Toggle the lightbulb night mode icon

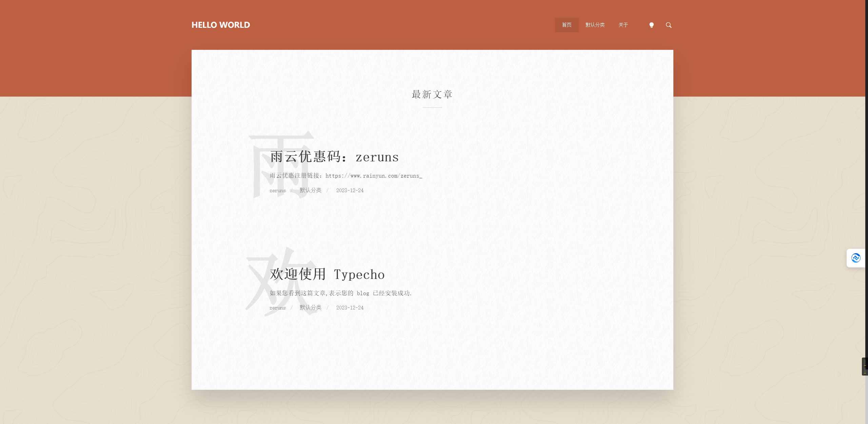click(651, 25)
